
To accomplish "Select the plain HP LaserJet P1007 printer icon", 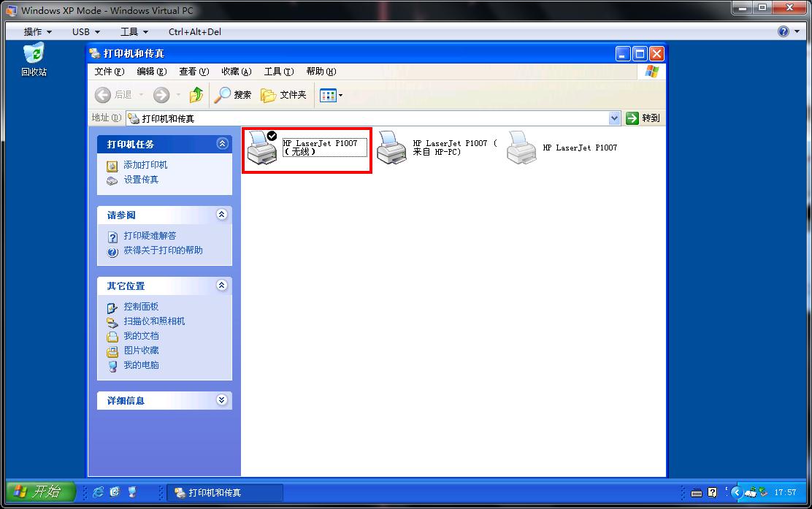I will (x=521, y=148).
